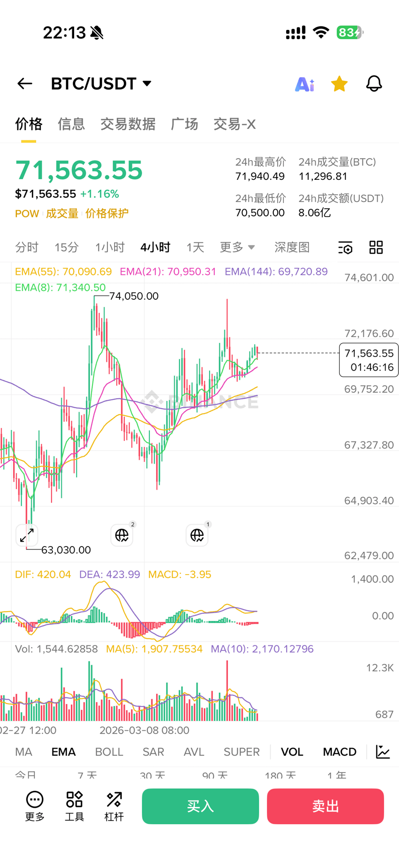The height and width of the screenshot is (868, 399).
Task: Tap the 63,030.00 low marker label
Action: click(66, 550)
